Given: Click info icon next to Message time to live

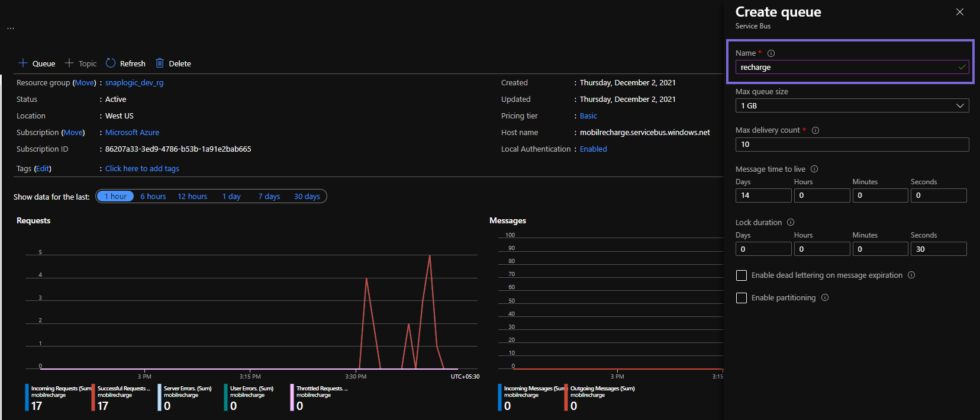Looking at the screenshot, I should pyautogui.click(x=814, y=169).
